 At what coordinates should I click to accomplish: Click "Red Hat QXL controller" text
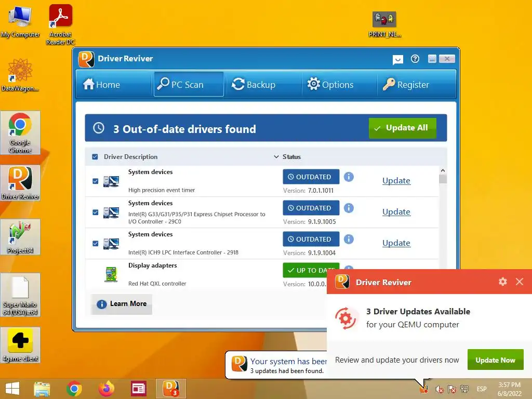[x=157, y=284]
